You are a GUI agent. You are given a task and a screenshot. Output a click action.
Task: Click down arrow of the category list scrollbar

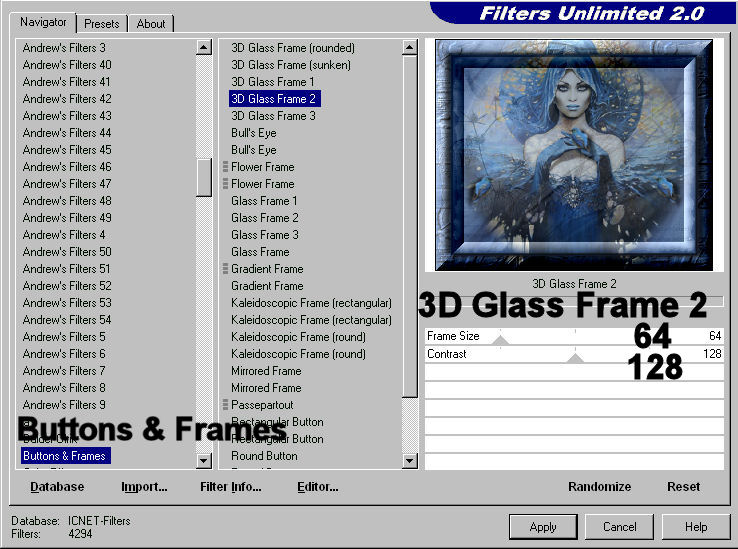204,460
